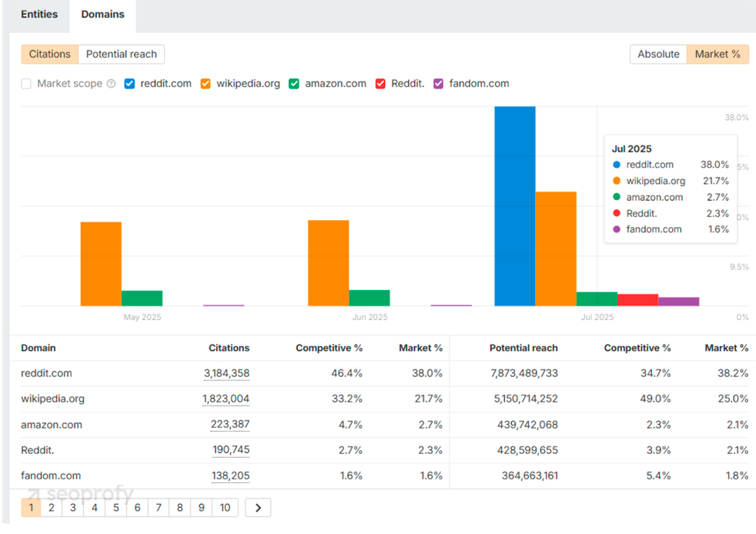This screenshot has height=534, width=756.
Task: Click the fandom.com domain table row name
Action: tap(51, 476)
